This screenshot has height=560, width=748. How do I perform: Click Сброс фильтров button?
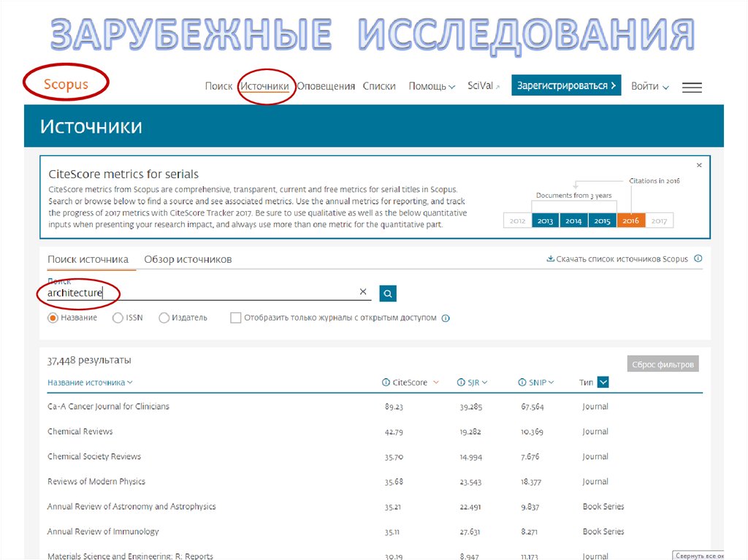pos(663,364)
